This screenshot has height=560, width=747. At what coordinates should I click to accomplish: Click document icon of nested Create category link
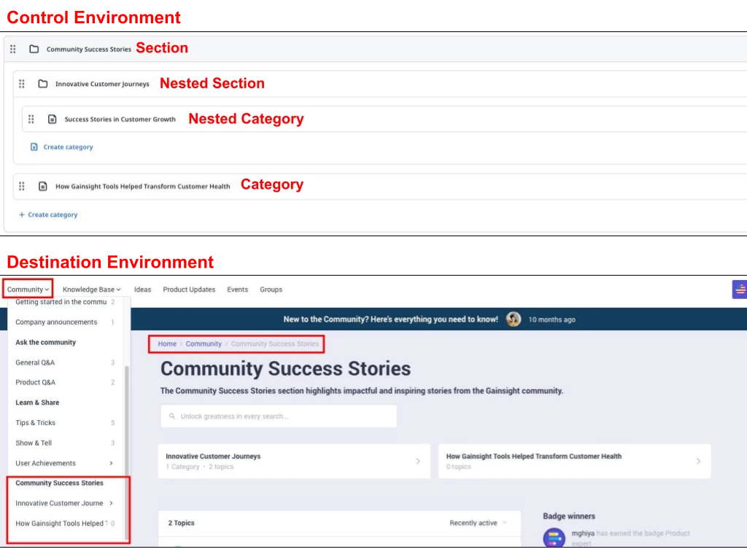34,147
